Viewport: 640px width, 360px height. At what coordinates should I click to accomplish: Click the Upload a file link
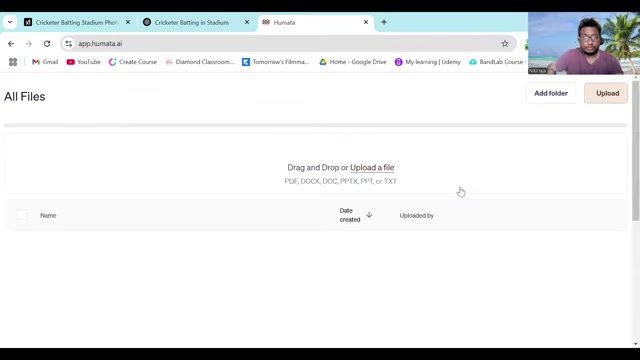click(x=372, y=168)
